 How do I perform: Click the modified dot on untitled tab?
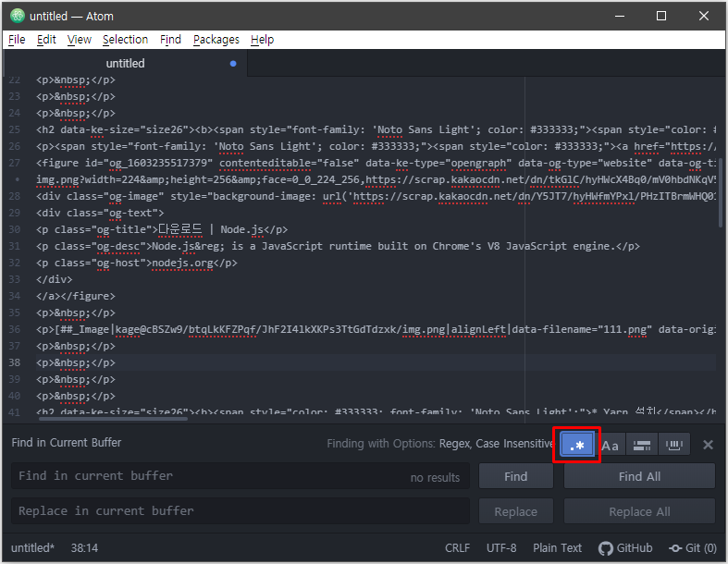233,64
